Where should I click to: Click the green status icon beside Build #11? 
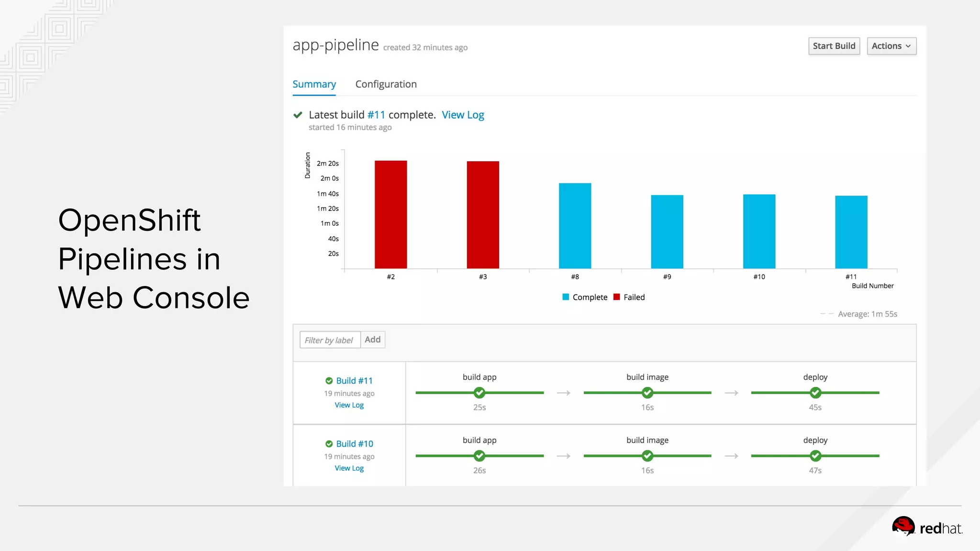[x=329, y=381]
